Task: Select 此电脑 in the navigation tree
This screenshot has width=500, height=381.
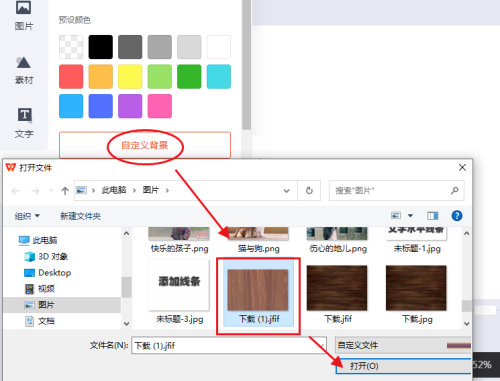Action: (38, 240)
